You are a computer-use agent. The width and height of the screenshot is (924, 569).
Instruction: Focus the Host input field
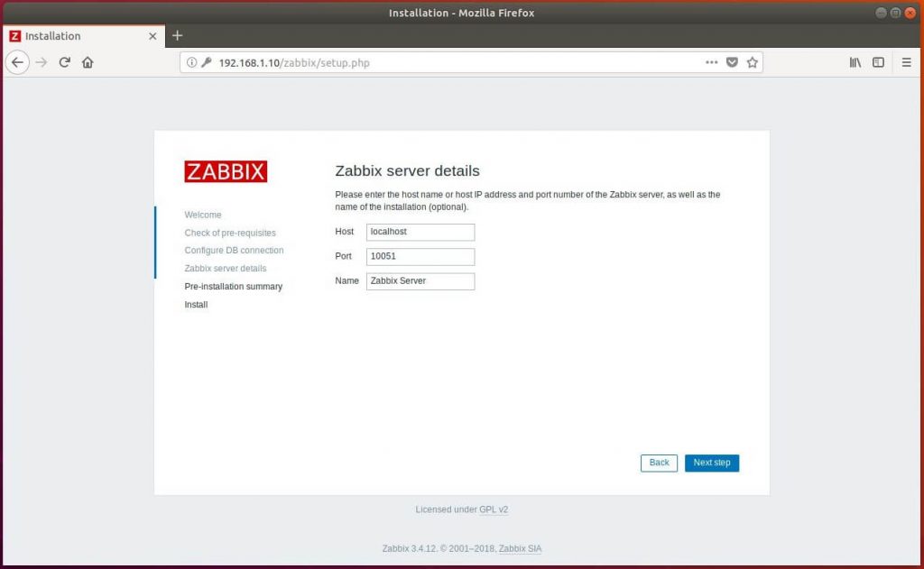pos(420,232)
